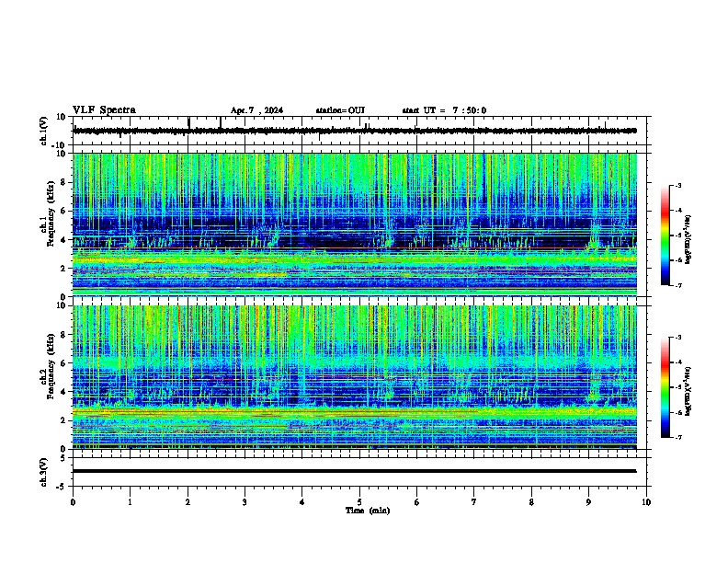Click the station=OUI header label
728x563 pixels.
(340, 110)
